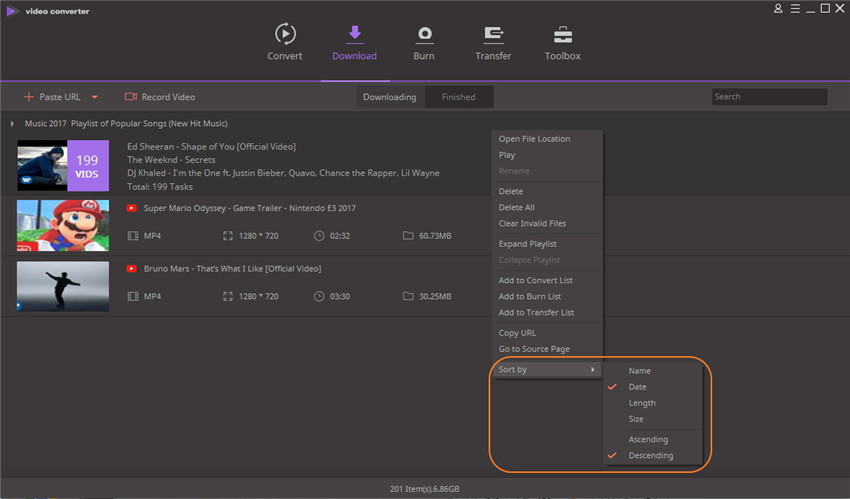Click the Record Video camera icon
The width and height of the screenshot is (850, 499).
pos(131,96)
